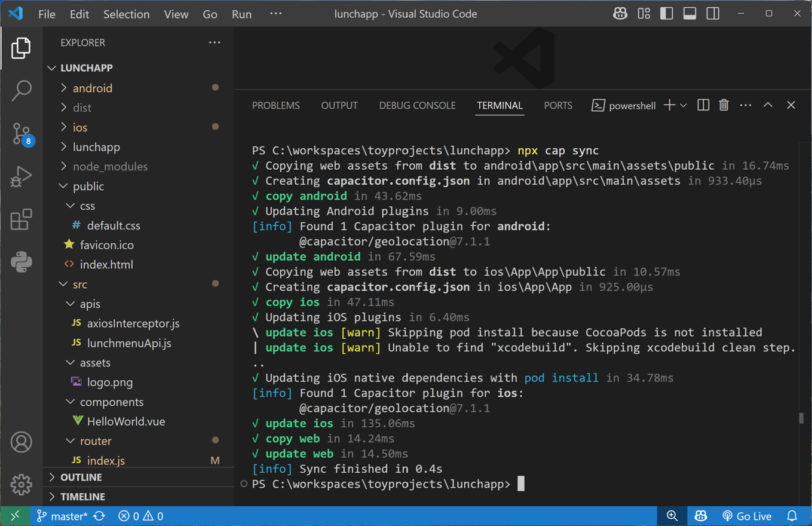
Task: Open the Selection menu
Action: pos(127,14)
